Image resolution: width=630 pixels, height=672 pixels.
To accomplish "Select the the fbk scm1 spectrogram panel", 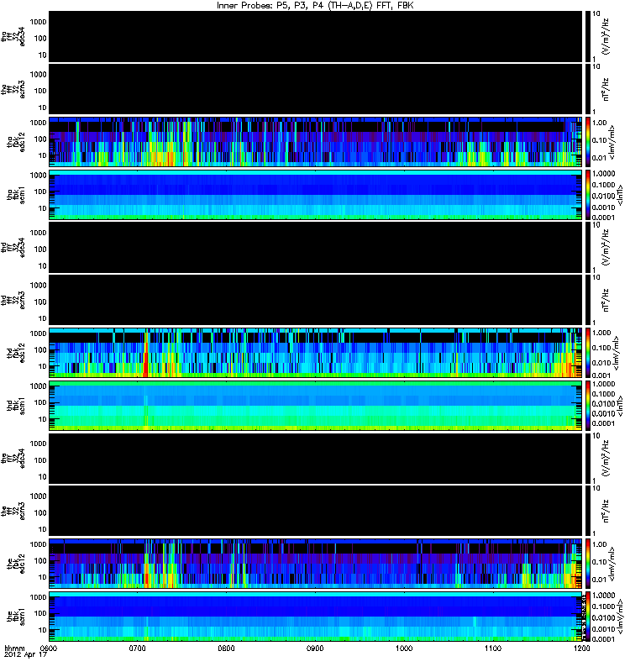I will (316, 617).
